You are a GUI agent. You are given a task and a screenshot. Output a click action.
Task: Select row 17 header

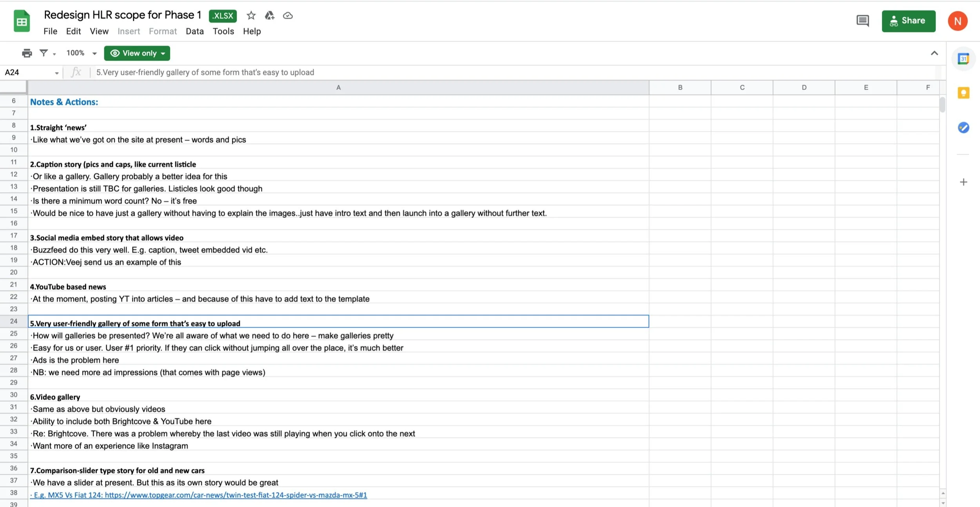click(x=14, y=235)
